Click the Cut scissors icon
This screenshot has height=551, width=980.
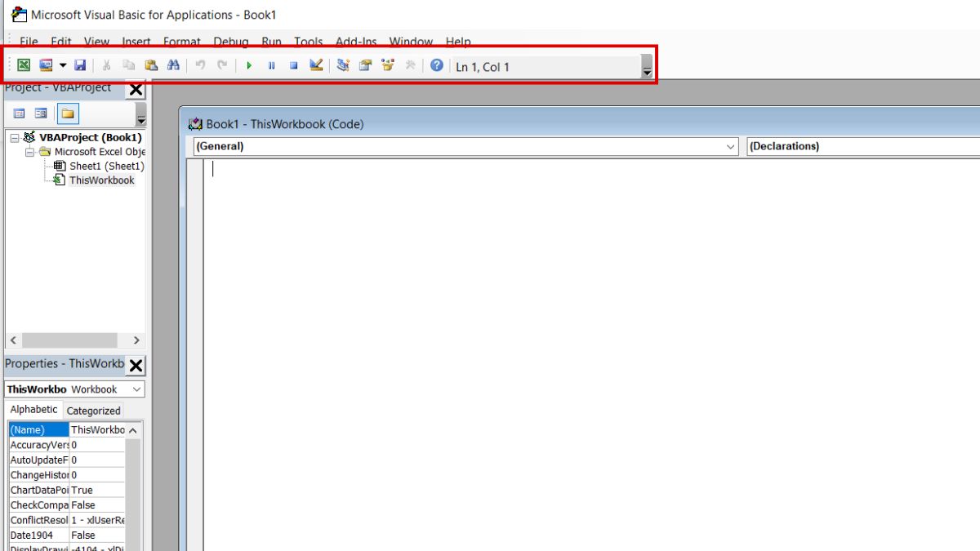pyautogui.click(x=106, y=66)
